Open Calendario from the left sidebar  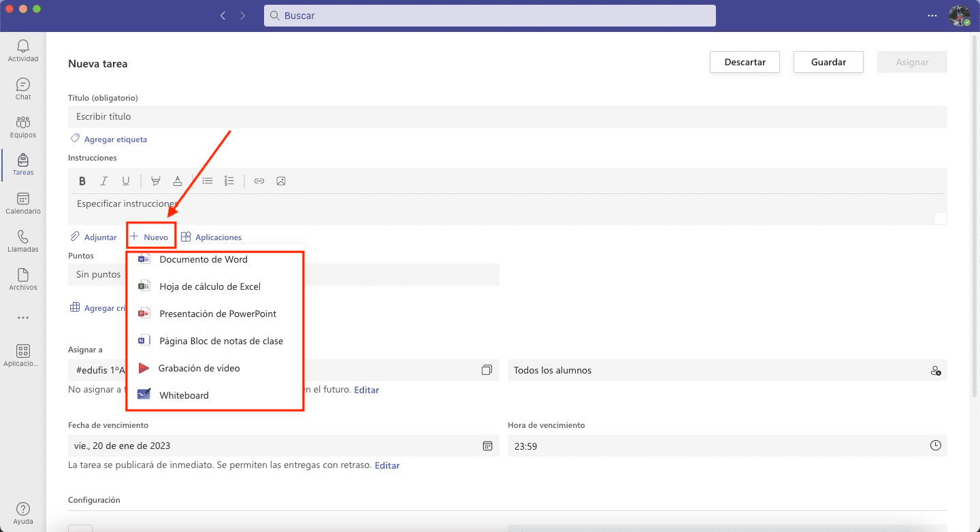(x=23, y=203)
